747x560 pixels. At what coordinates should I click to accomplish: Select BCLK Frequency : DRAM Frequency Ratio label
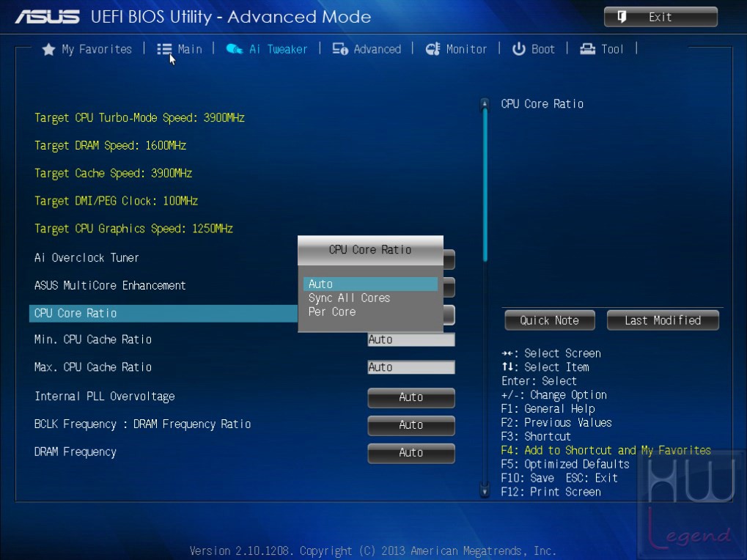pos(142,424)
